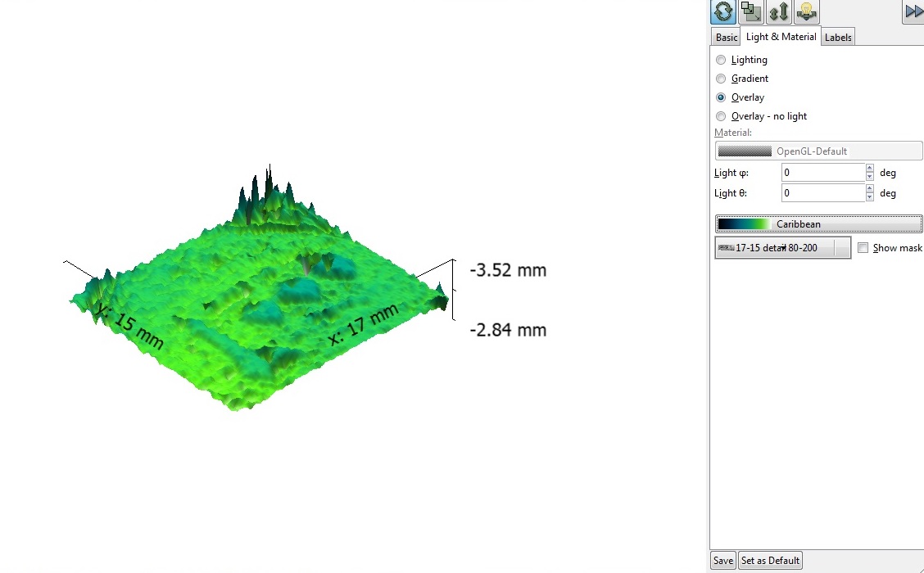The height and width of the screenshot is (573, 924).
Task: Choose the Overlay - no light option
Action: (761, 116)
